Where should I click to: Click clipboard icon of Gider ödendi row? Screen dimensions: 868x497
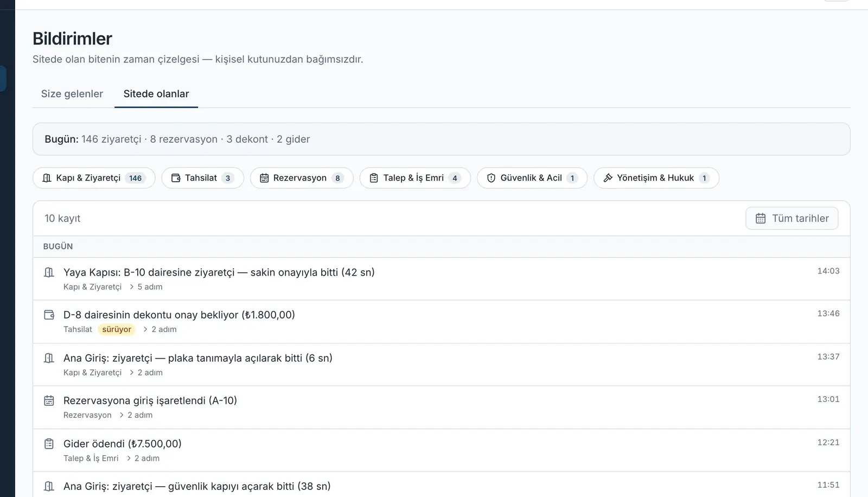click(49, 444)
